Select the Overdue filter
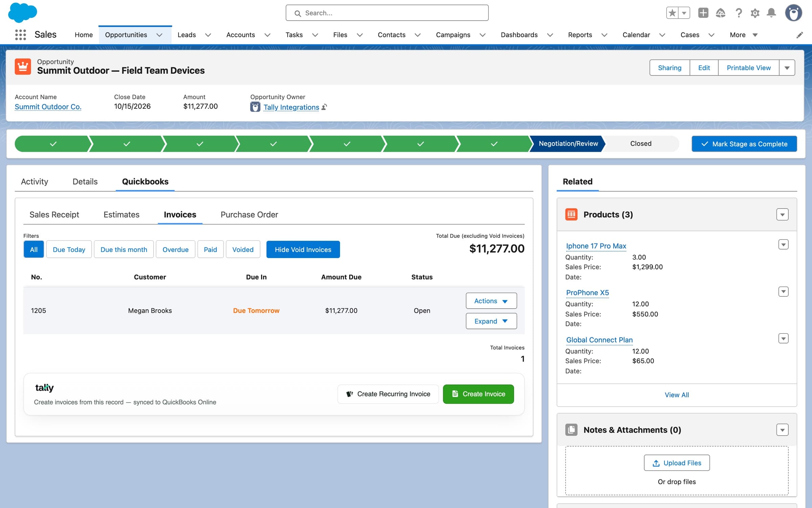 [176, 249]
